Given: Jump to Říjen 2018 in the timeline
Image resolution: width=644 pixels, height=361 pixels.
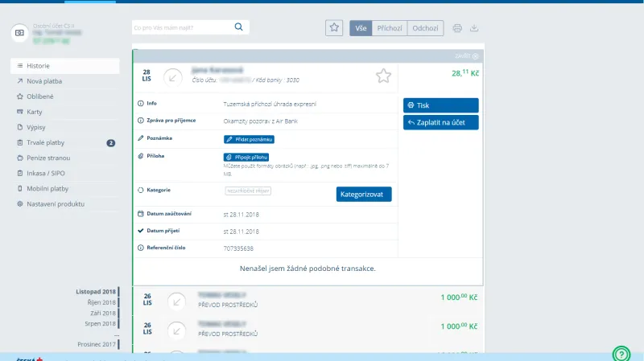Looking at the screenshot, I should pyautogui.click(x=101, y=302).
